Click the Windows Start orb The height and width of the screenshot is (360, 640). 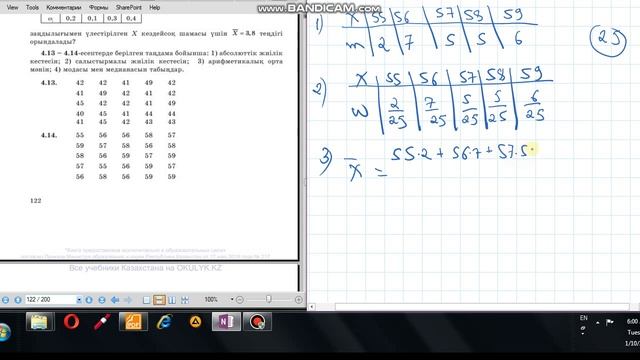(x=5, y=331)
